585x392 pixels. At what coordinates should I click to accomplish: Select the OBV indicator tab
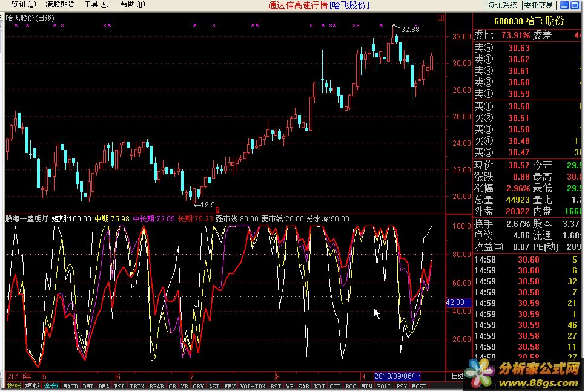[x=199, y=387]
